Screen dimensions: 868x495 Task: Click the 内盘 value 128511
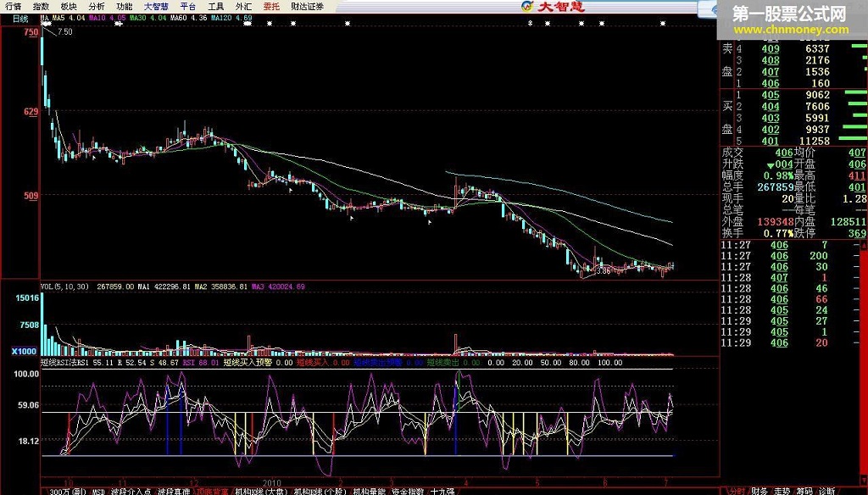tap(848, 221)
